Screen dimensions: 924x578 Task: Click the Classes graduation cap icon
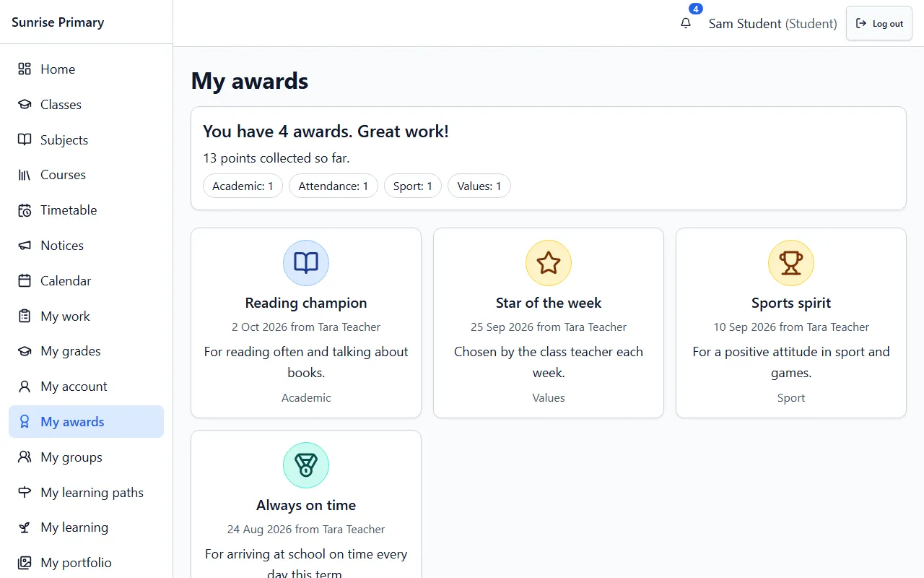click(x=25, y=105)
